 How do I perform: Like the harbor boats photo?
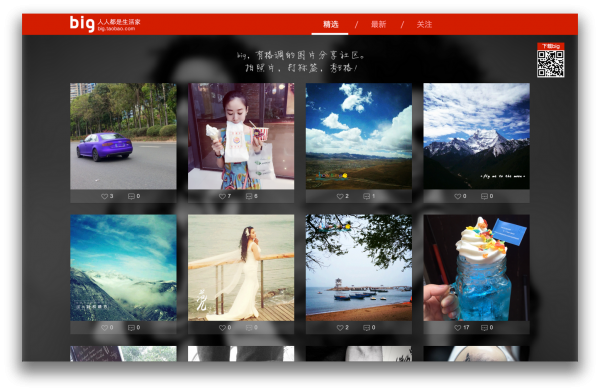tap(340, 328)
